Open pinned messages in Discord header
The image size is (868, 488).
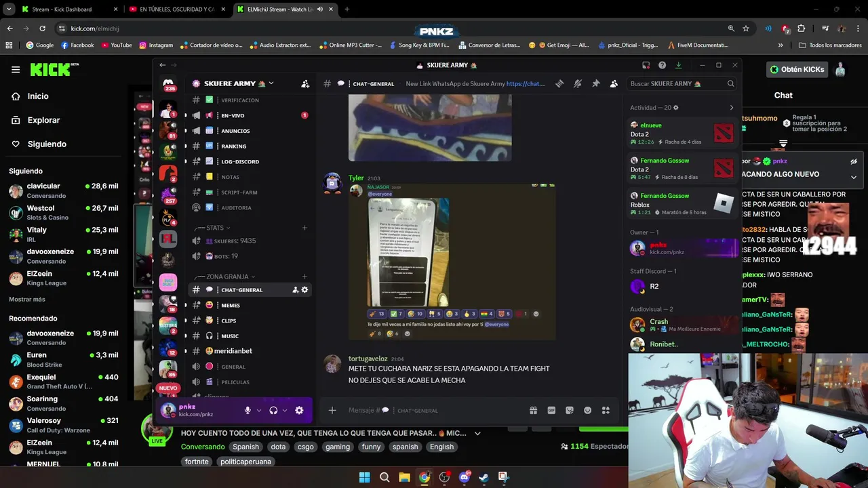click(x=596, y=83)
